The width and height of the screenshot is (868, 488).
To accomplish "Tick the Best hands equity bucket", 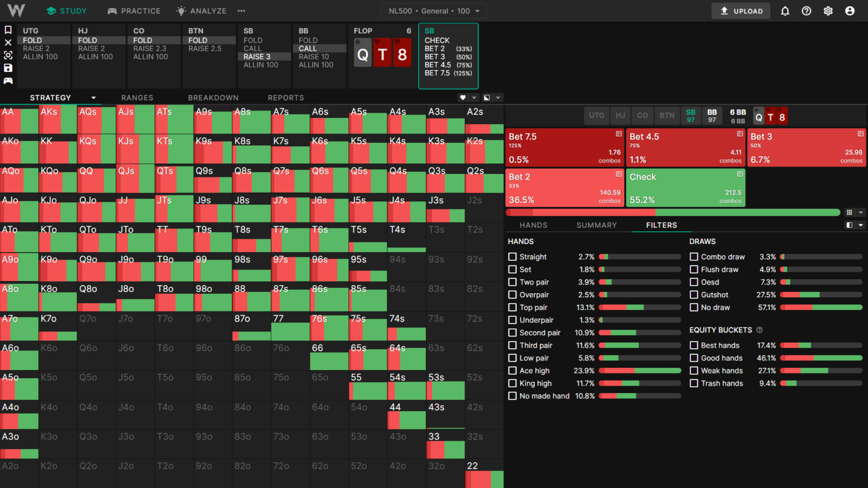I will [694, 345].
